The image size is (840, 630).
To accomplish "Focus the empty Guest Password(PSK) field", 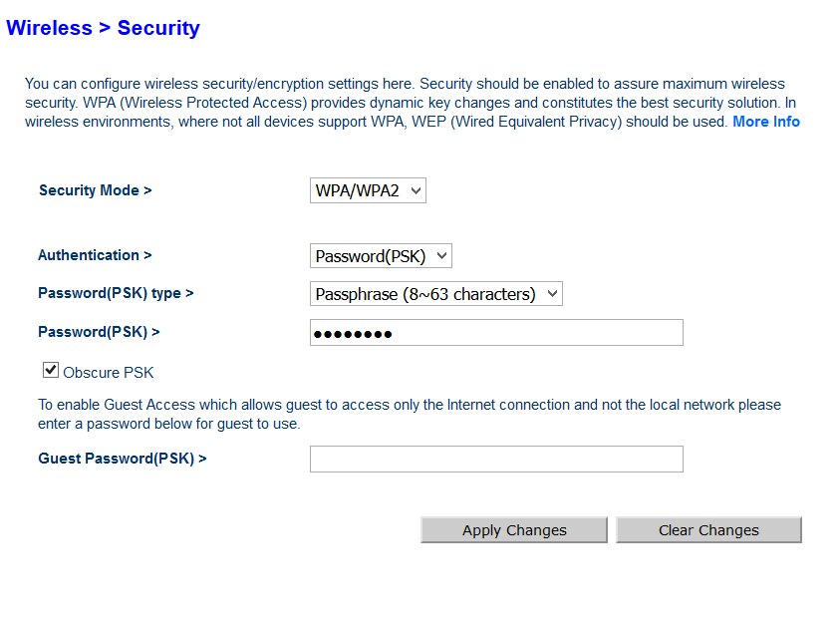I will (x=496, y=459).
